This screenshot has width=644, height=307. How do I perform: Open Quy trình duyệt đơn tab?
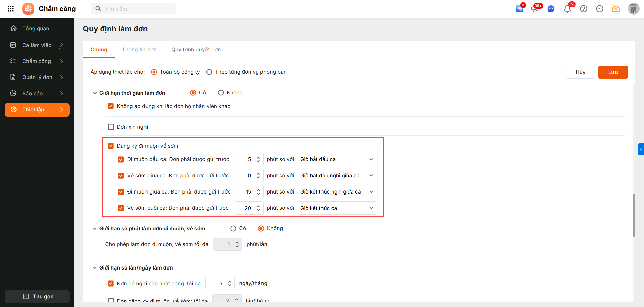click(196, 50)
